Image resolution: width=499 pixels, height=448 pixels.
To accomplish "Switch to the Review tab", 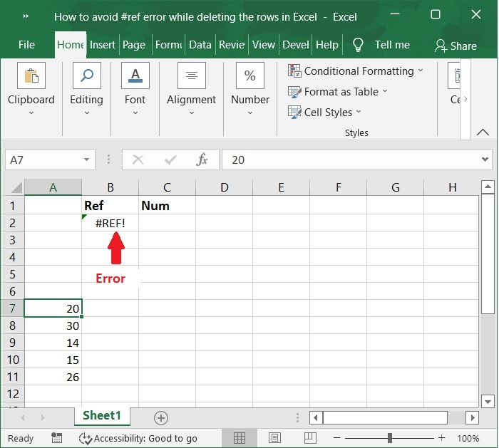I will pos(232,45).
